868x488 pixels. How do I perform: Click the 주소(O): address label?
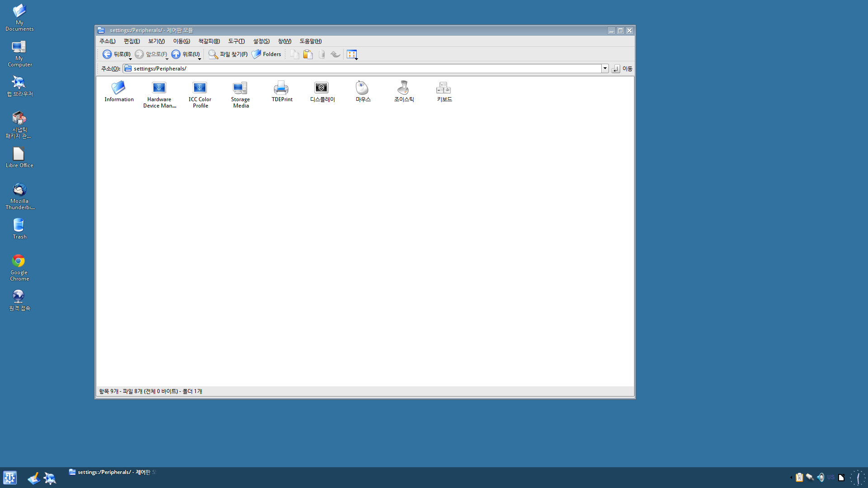[x=110, y=69]
